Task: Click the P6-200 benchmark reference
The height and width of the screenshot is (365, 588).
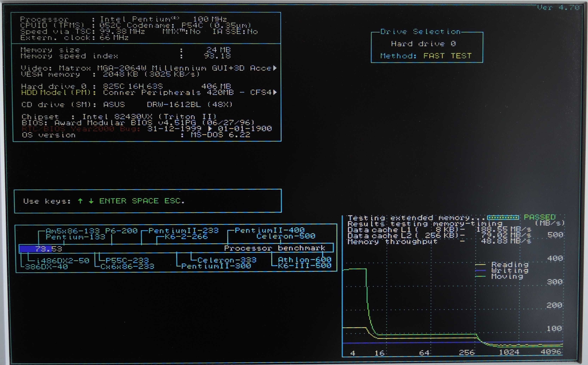Action: tap(121, 231)
